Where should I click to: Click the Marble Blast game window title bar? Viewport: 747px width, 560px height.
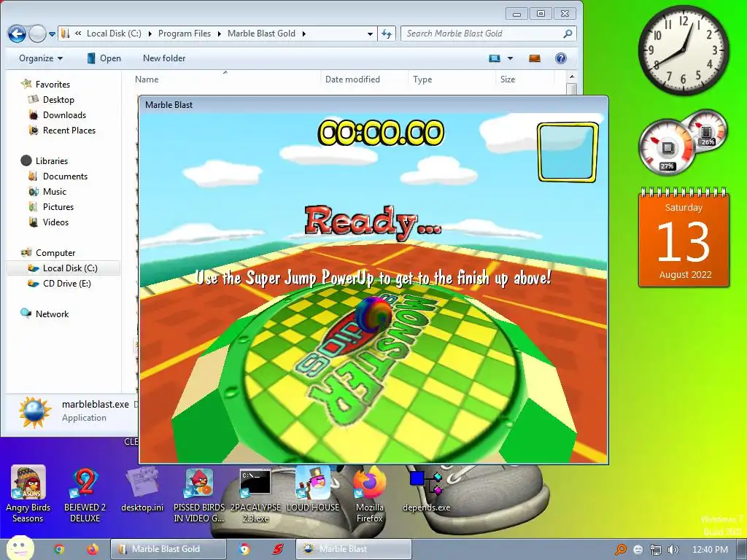[373, 104]
